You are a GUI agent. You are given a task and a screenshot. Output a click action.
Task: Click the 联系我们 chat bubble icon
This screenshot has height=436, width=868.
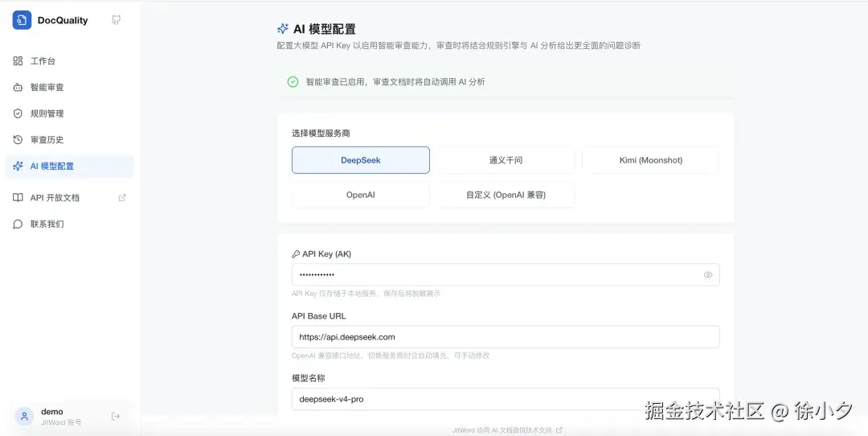[18, 224]
